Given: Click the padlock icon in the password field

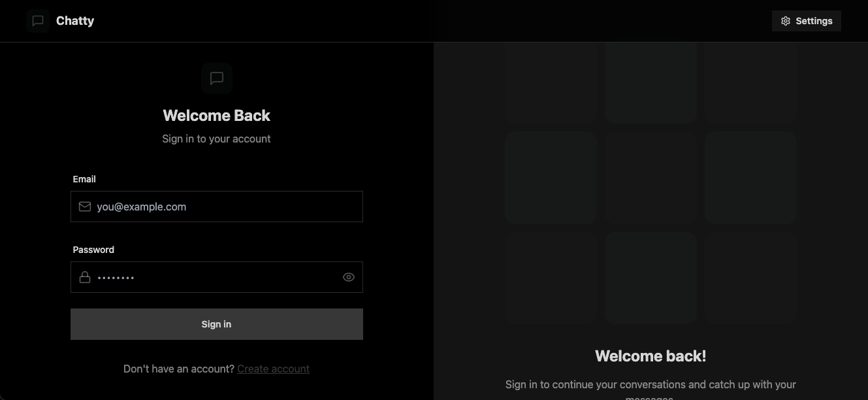Looking at the screenshot, I should point(85,276).
